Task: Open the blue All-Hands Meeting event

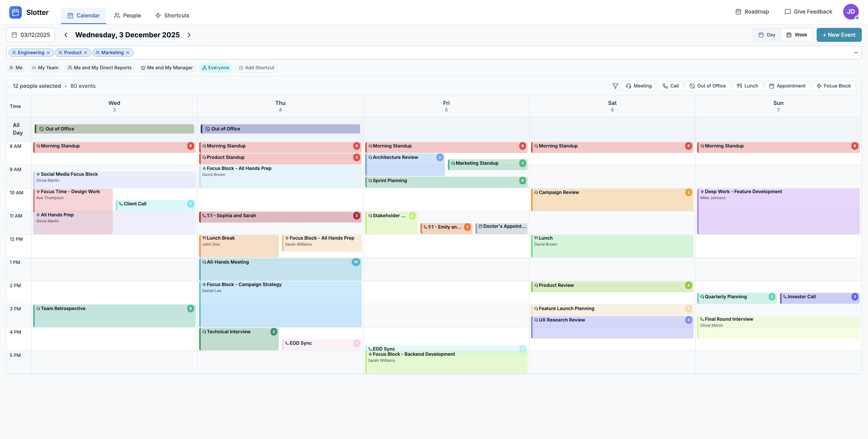Action: pyautogui.click(x=280, y=269)
